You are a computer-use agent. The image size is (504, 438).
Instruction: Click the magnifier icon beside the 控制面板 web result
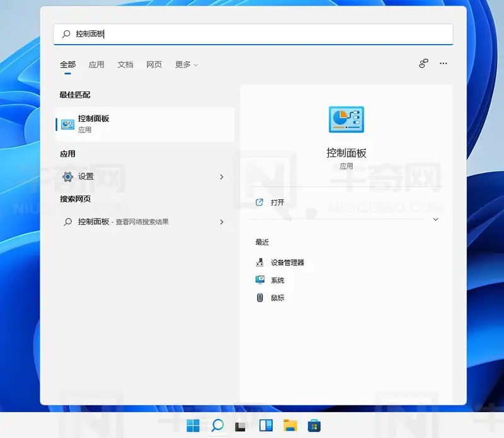tap(68, 222)
